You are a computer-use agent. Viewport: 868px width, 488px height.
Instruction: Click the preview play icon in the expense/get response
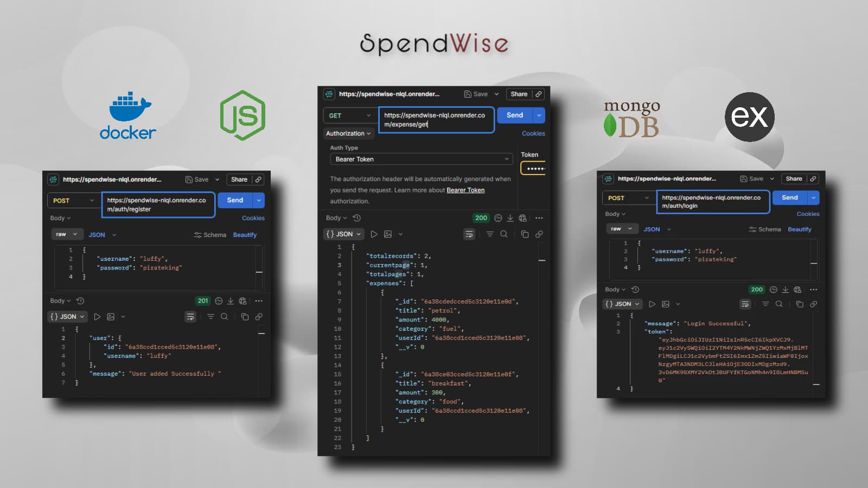tap(374, 234)
